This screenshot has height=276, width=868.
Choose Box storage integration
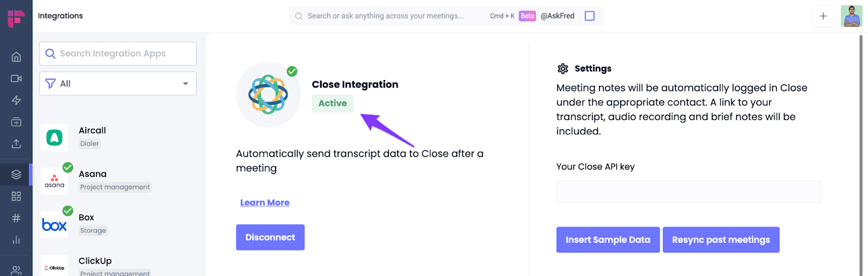(118, 224)
